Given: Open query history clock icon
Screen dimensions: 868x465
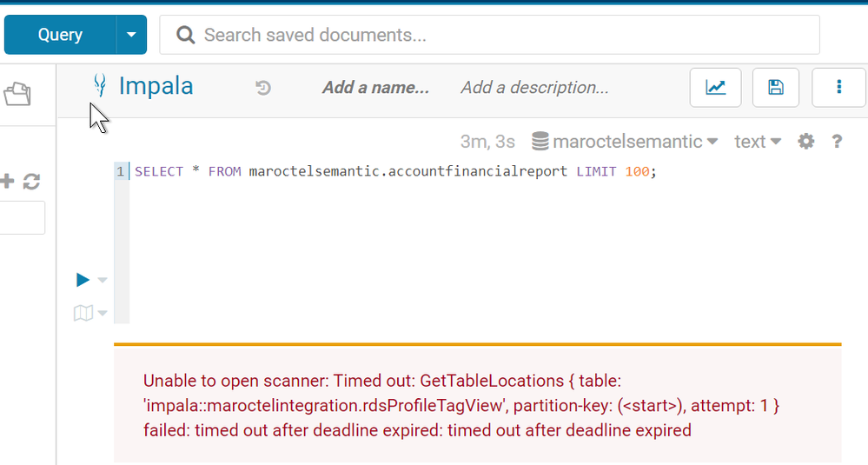Looking at the screenshot, I should 263,88.
